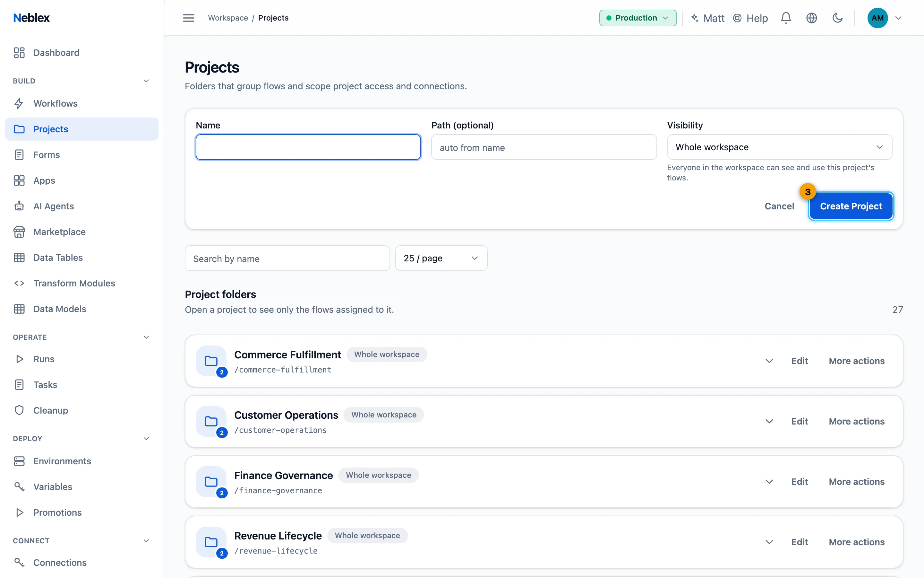The width and height of the screenshot is (924, 578).
Task: Collapse the BUILD sidebar section
Action: tap(146, 81)
